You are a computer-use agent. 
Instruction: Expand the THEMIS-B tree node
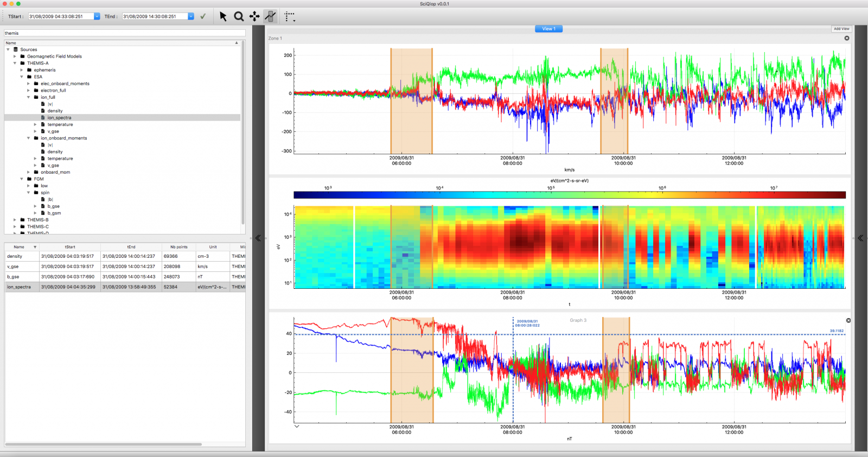(15, 220)
